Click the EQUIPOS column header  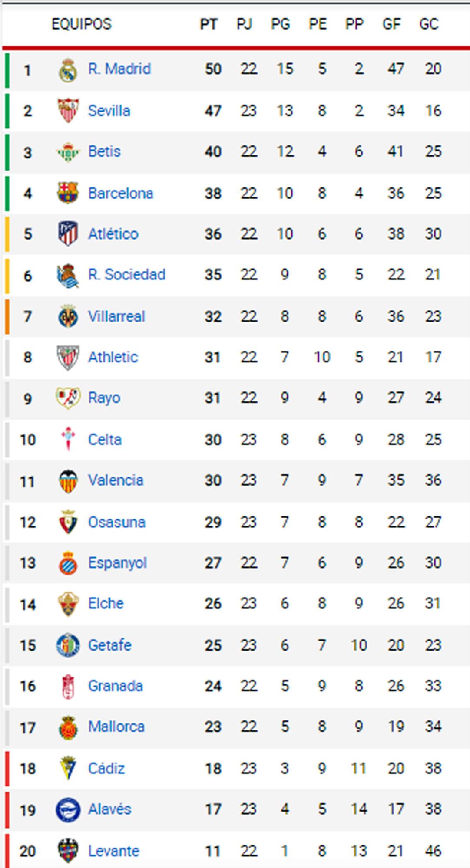click(x=82, y=24)
